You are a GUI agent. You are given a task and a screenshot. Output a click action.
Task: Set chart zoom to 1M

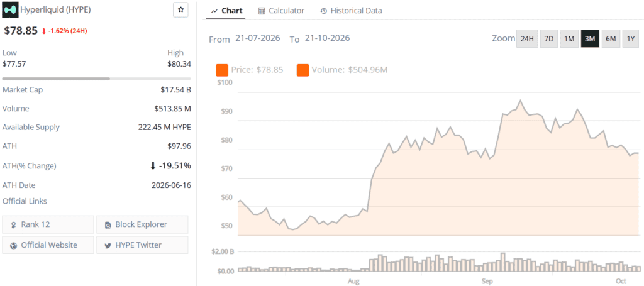(x=569, y=39)
